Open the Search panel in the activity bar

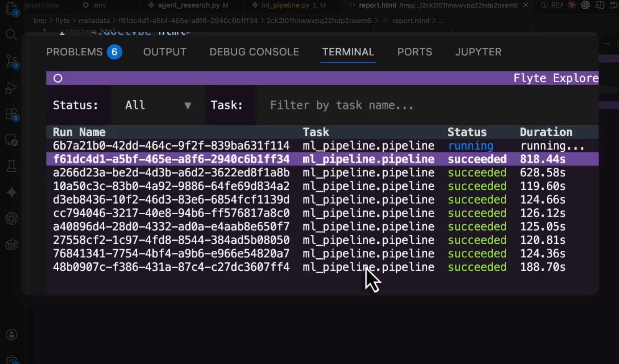pyautogui.click(x=11, y=34)
